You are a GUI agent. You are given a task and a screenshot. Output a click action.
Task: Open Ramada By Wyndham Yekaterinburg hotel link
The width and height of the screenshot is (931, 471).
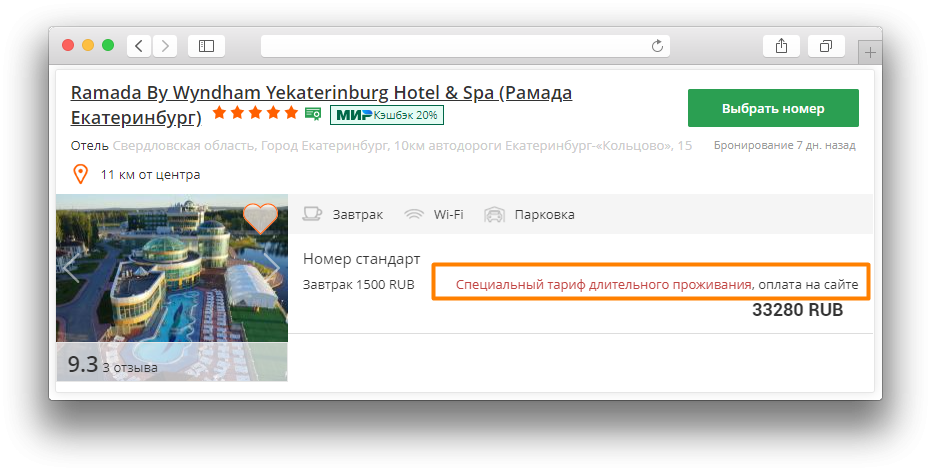321,105
